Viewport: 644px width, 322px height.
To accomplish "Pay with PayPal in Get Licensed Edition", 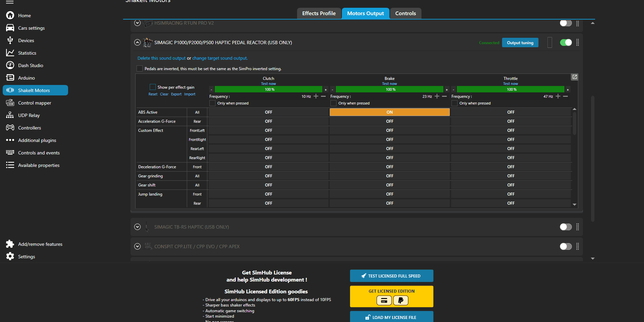I will coord(401,300).
